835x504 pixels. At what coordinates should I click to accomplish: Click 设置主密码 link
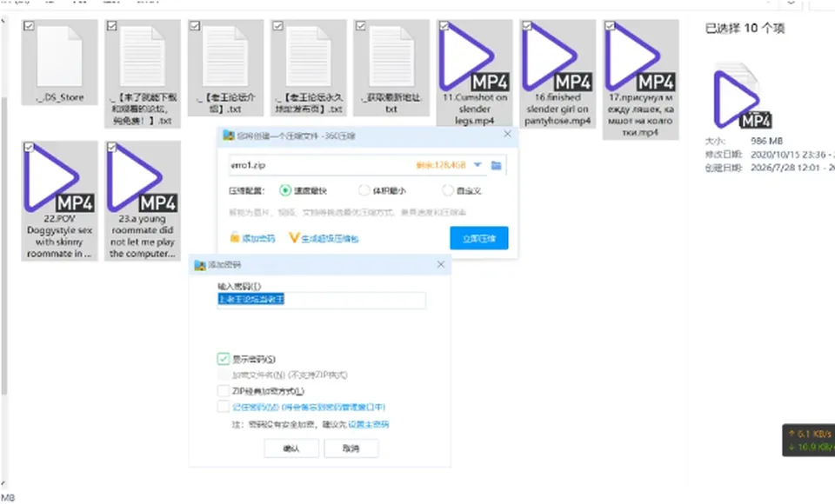tap(369, 424)
